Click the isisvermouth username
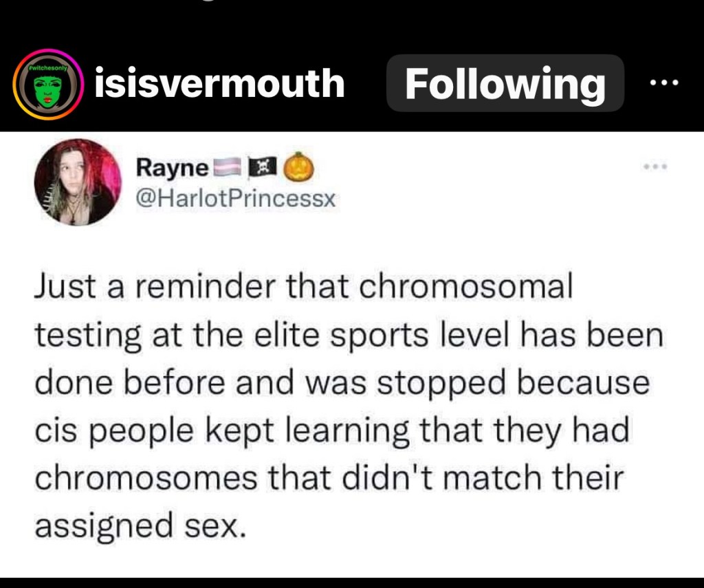Screen dimensions: 704x588 click(219, 83)
